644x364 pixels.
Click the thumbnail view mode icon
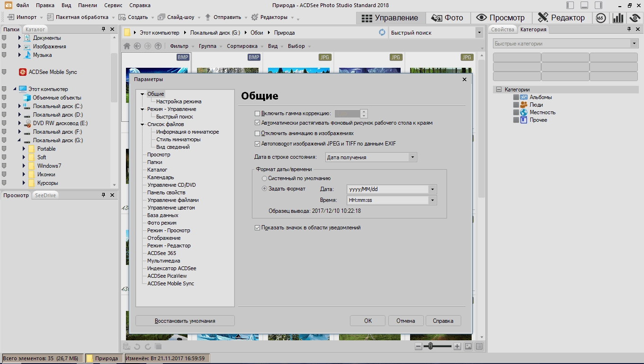(468, 346)
